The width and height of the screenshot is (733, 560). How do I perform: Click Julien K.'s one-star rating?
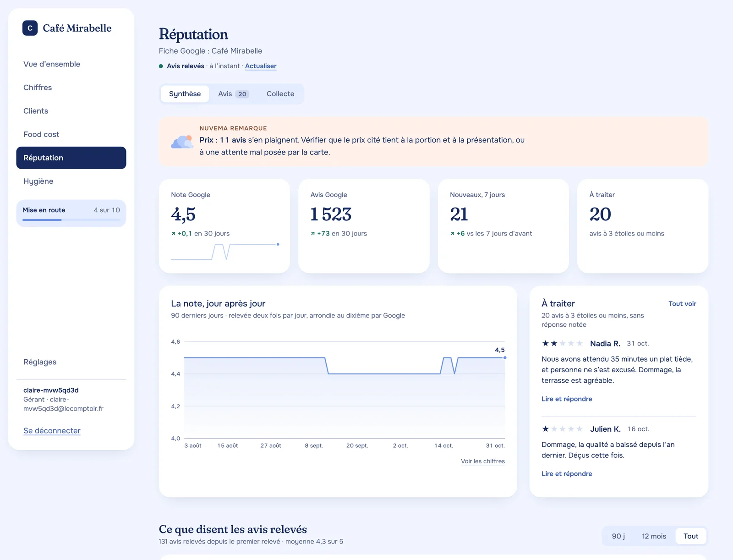(562, 429)
